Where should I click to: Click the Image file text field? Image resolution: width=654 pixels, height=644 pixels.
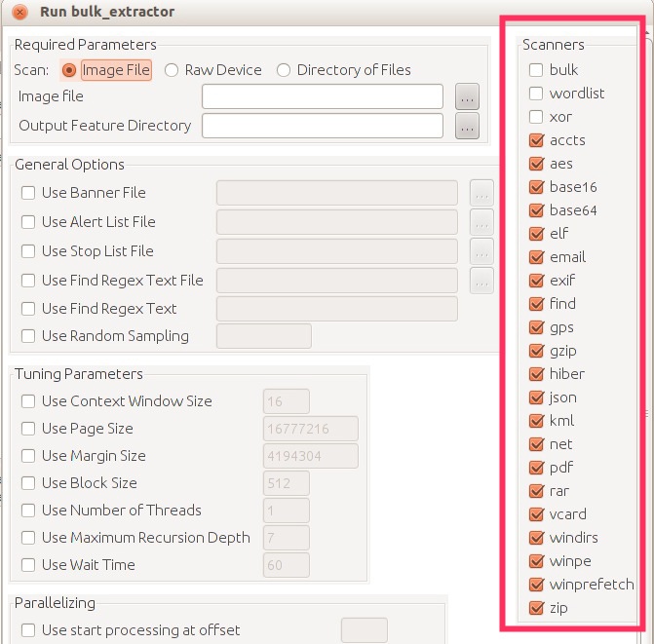[x=323, y=96]
